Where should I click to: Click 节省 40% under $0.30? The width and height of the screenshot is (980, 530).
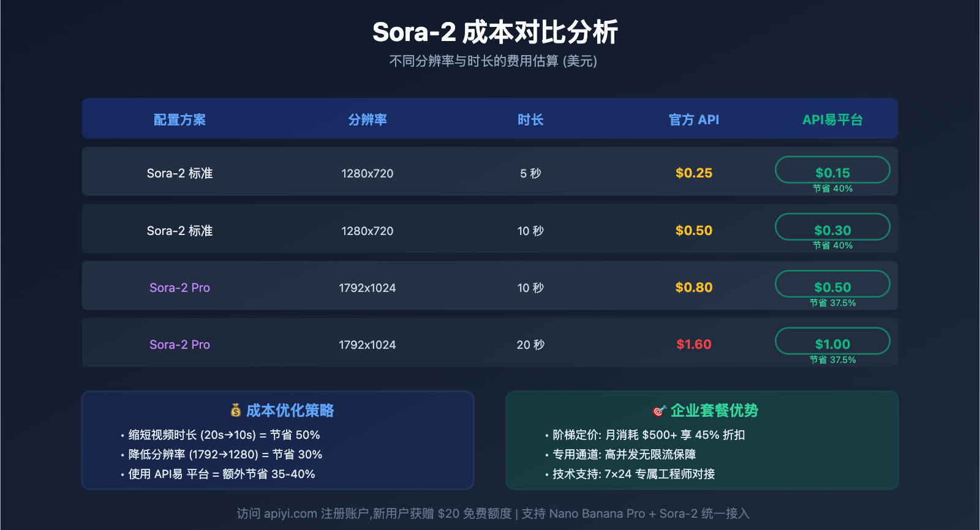click(832, 245)
